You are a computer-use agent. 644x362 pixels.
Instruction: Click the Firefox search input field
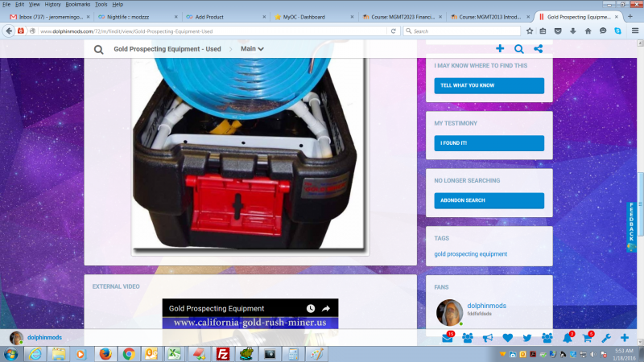(461, 31)
